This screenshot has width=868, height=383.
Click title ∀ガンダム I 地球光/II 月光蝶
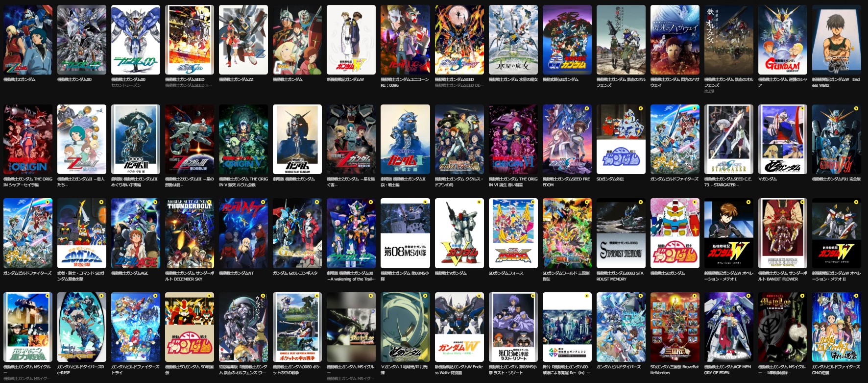click(404, 370)
